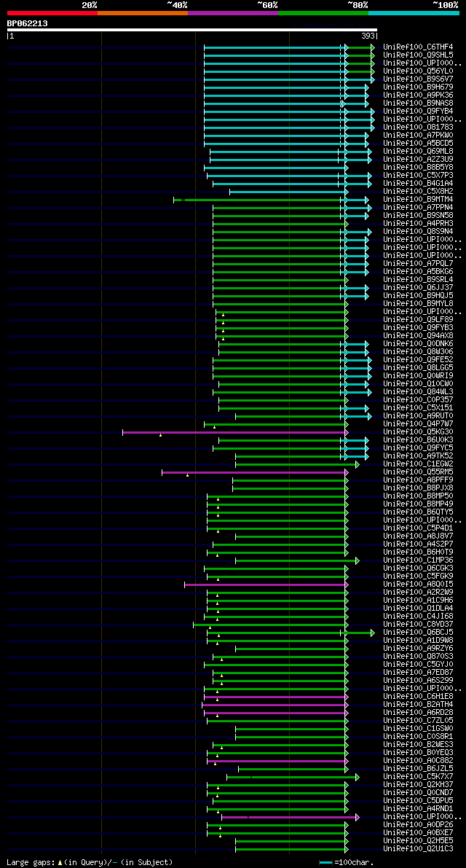Viewport: 466px width, 868px height.
Task: Select the UniRef100_Q2H5E5 label
Action: (418, 842)
